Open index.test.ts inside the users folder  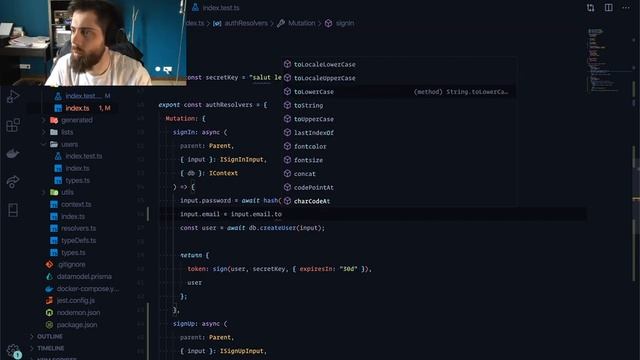(x=83, y=156)
